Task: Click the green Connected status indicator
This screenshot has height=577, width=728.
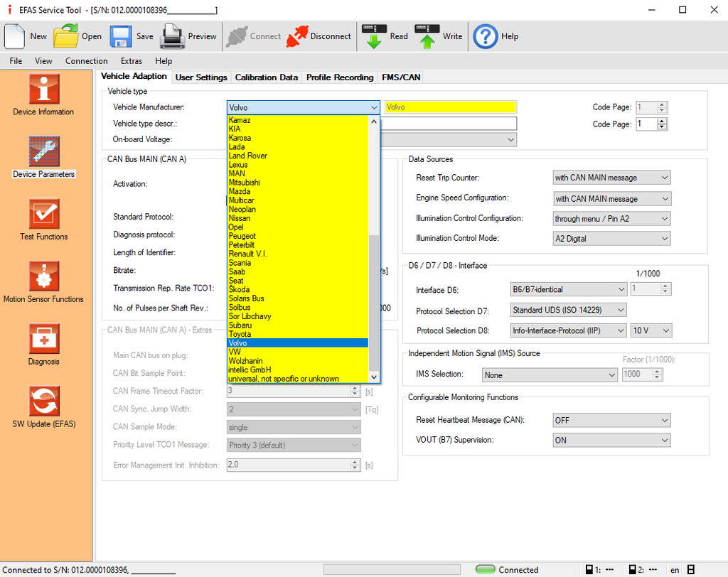Action: click(x=486, y=570)
